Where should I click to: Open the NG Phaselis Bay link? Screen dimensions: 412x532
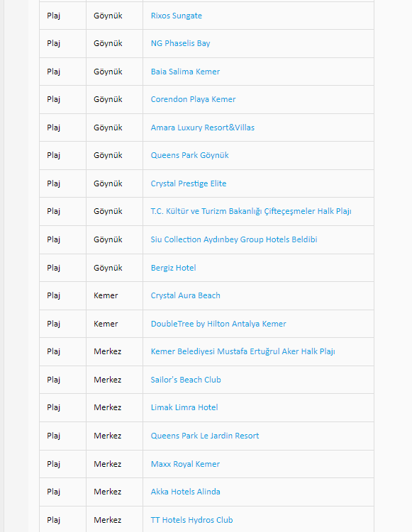pyautogui.click(x=180, y=43)
